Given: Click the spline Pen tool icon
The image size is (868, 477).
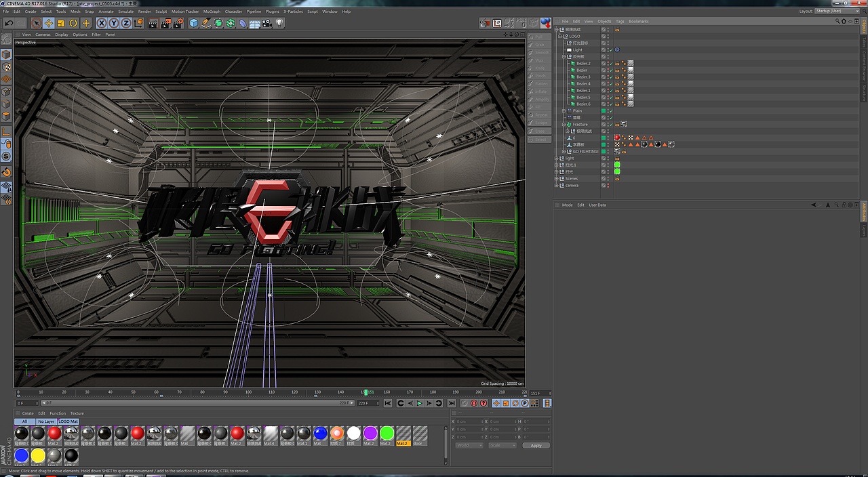Looking at the screenshot, I should [x=206, y=23].
